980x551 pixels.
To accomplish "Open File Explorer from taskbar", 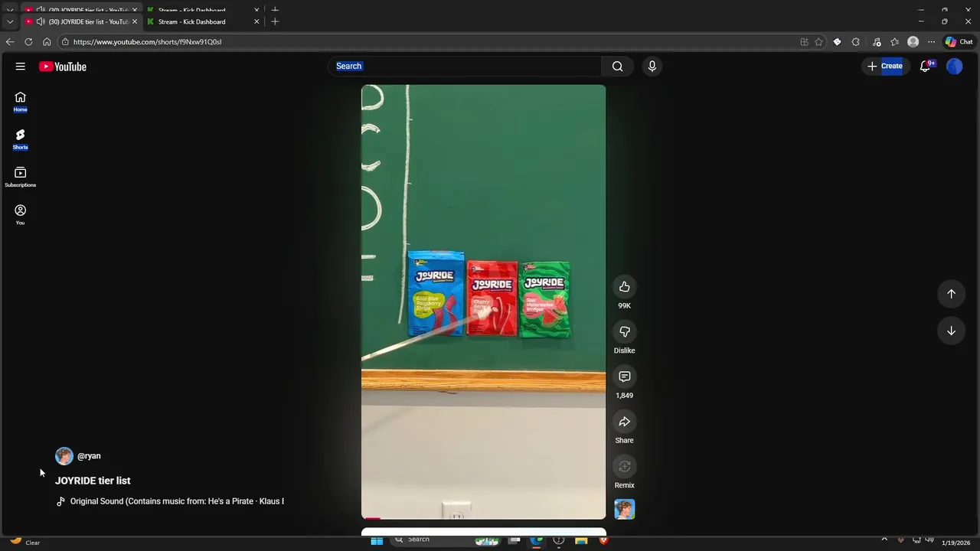I will click(581, 540).
